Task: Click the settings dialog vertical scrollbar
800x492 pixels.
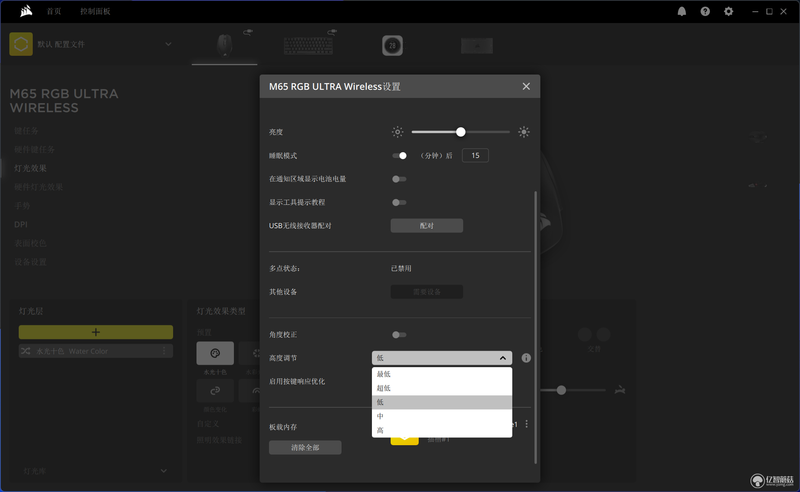Action: (535, 327)
